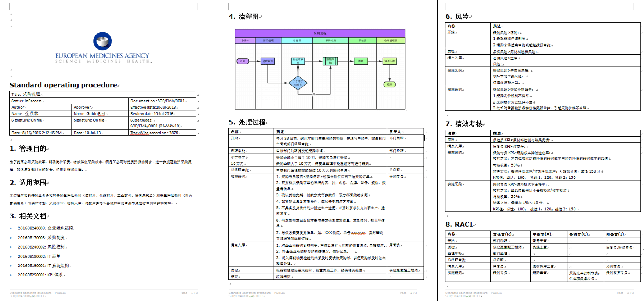Select the '开始' start node in flowchart
The width and height of the screenshot is (644, 301).
coord(243,61)
